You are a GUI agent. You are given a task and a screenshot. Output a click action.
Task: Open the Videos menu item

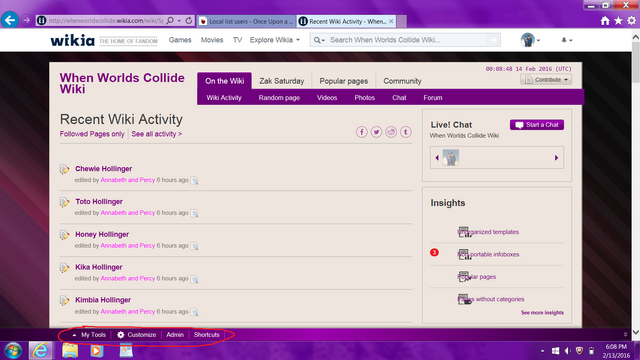pos(327,98)
